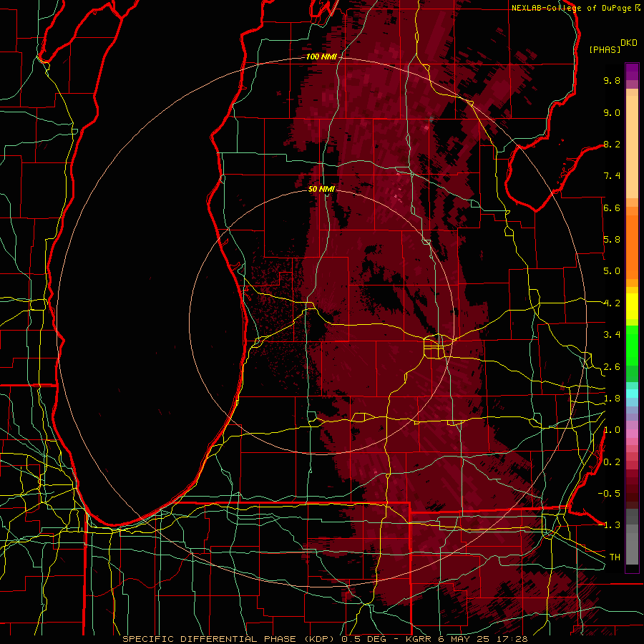Screen dimensions: 644x644
Task: Select the 5.0 scale label
Action: 612,271
